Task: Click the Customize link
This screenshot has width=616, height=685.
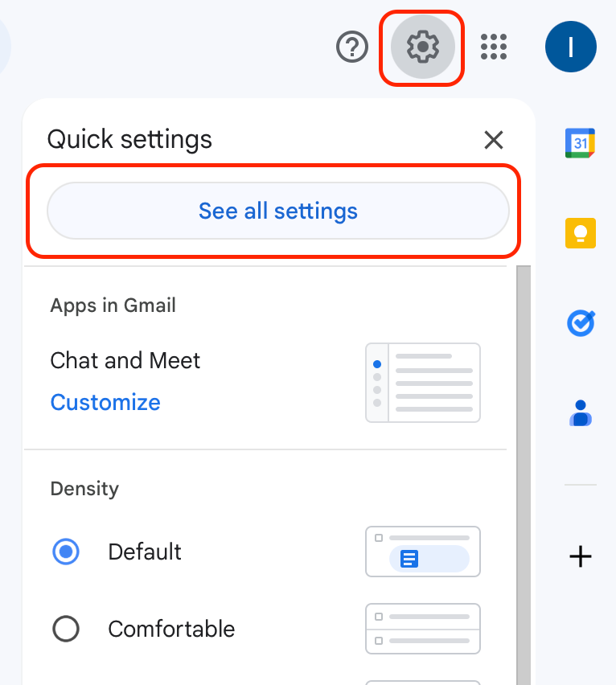Action: click(105, 402)
